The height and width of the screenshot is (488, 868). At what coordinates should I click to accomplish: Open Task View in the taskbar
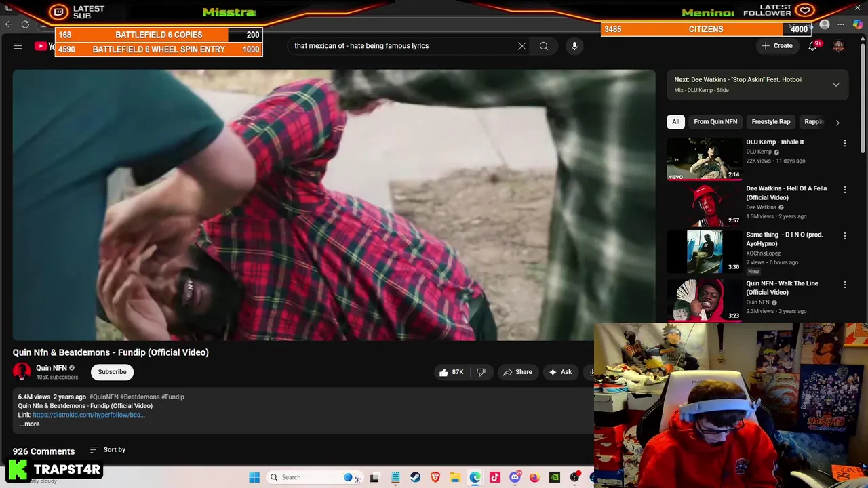tap(374, 477)
